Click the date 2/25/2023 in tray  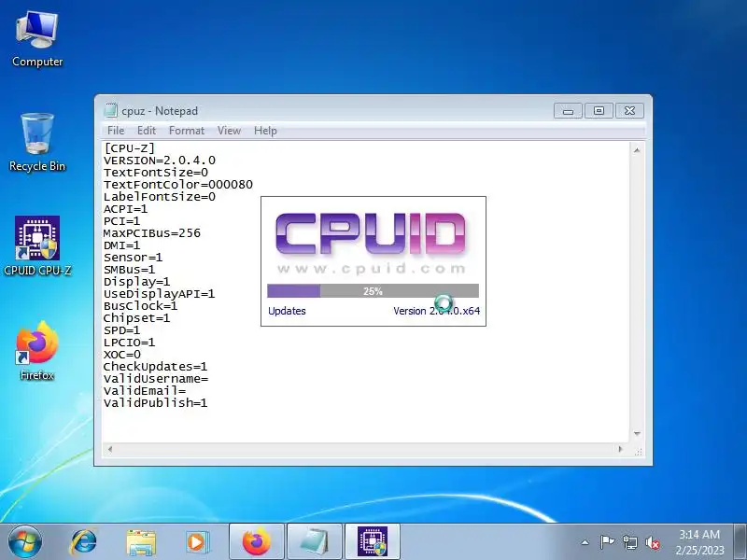[x=699, y=551]
